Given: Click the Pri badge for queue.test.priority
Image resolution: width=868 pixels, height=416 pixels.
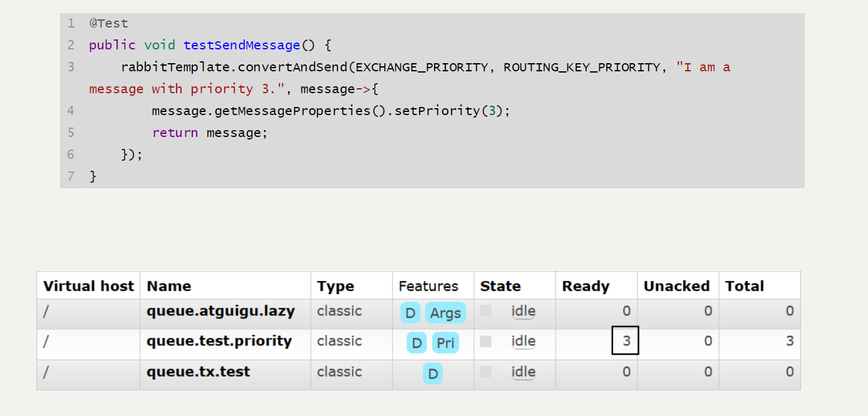Looking at the screenshot, I should coord(445,343).
